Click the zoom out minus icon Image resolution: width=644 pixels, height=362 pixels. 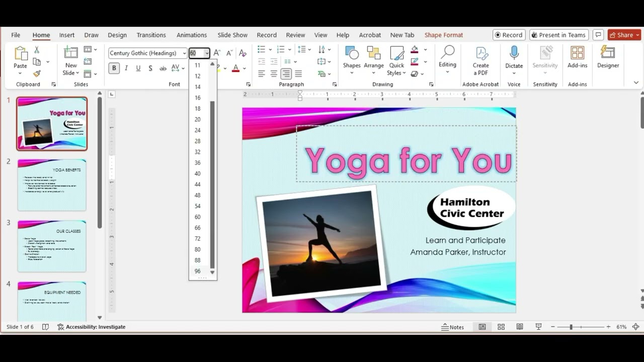(554, 327)
